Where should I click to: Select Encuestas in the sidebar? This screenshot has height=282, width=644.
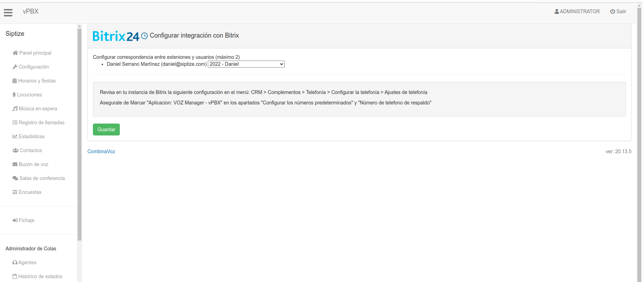30,192
